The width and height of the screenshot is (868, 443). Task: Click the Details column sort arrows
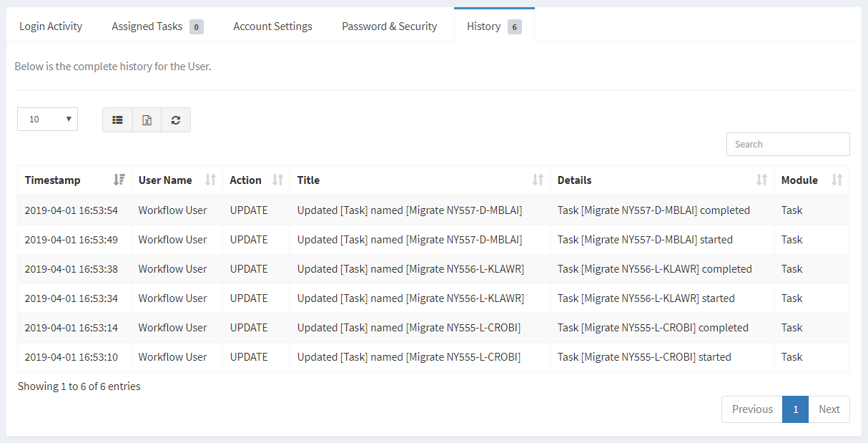[761, 180]
